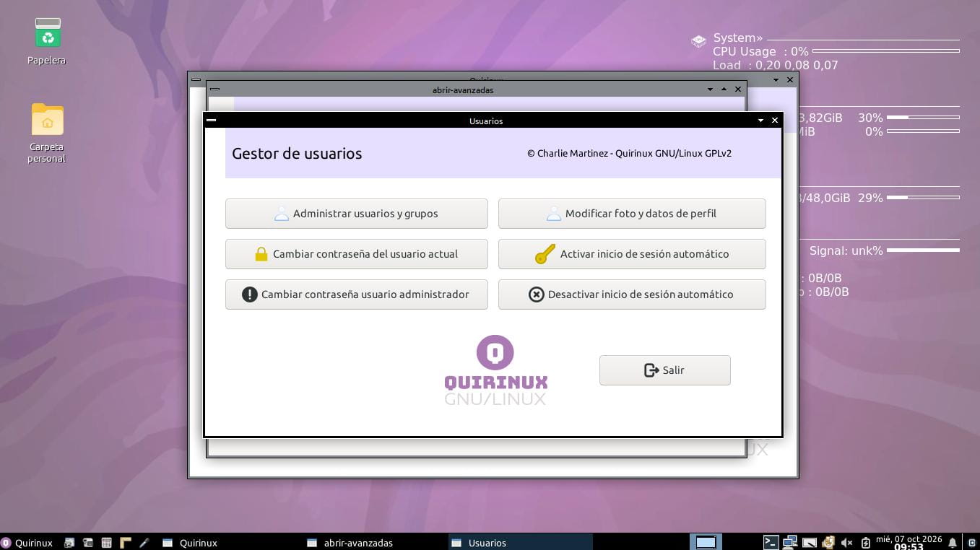Switch to the Quirinux window in the taskbar
The height and width of the screenshot is (550, 980).
pos(231,543)
